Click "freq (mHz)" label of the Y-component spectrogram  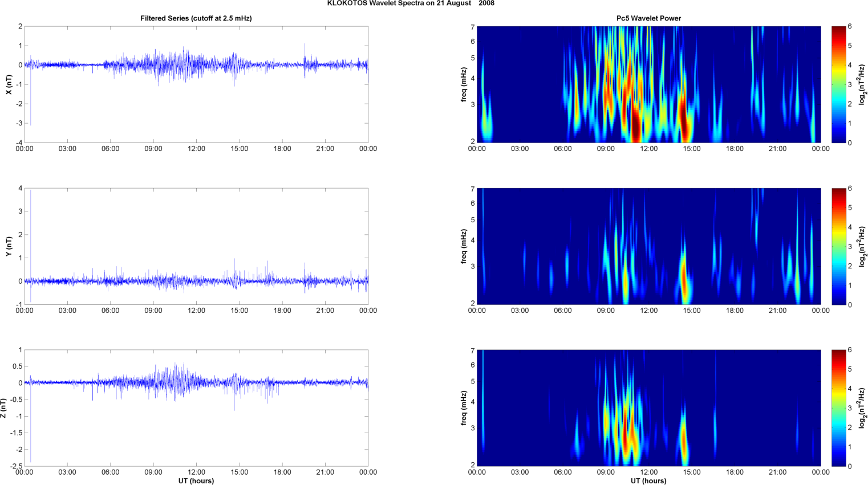click(464, 246)
